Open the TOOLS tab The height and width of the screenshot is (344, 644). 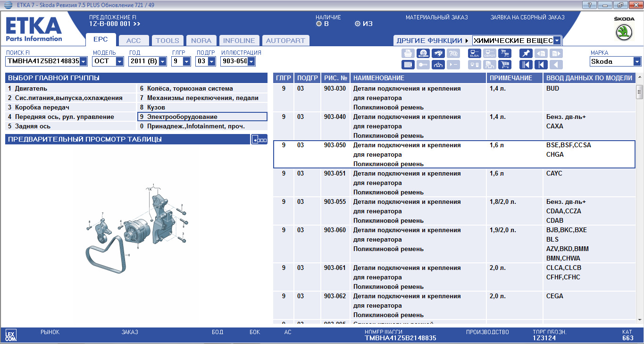click(x=167, y=41)
